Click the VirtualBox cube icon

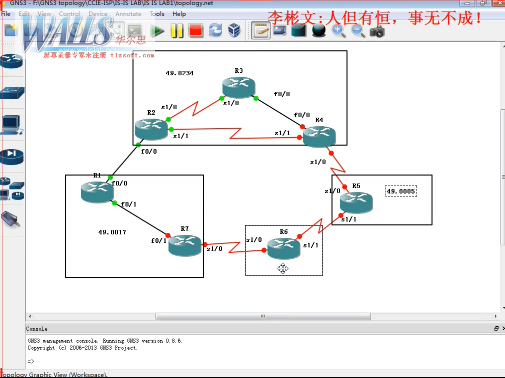tap(234, 31)
